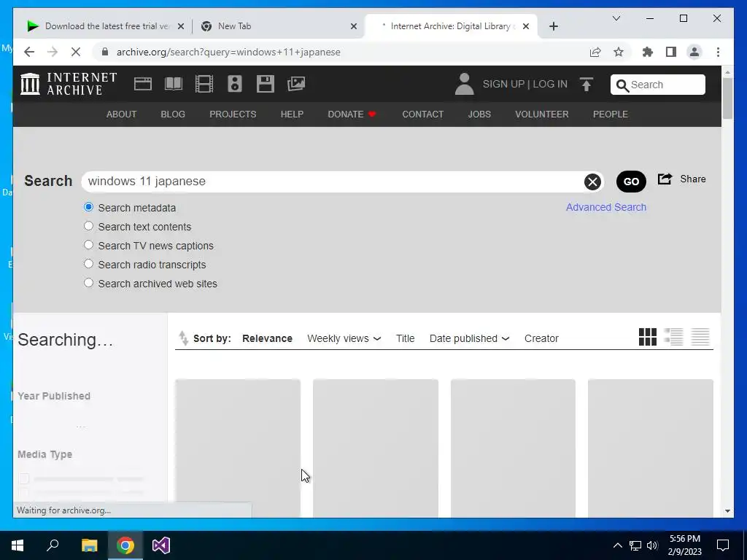Viewport: 747px width, 560px height.
Task: Click the share page icon in address bar
Action: click(x=595, y=52)
